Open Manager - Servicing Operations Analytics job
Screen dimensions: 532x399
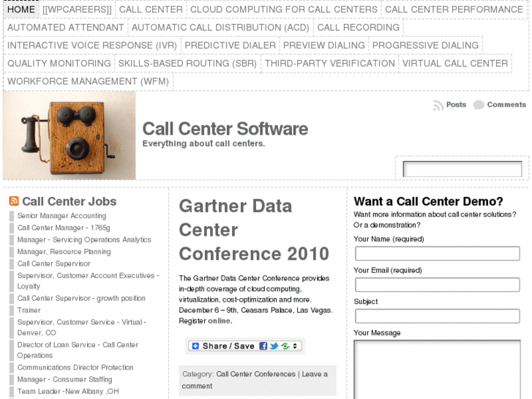pyautogui.click(x=84, y=239)
